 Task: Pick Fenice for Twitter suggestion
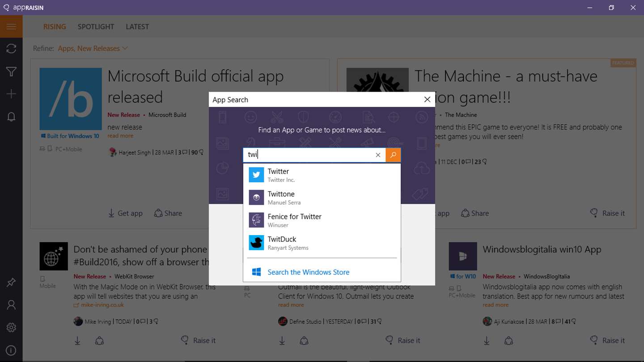point(322,220)
